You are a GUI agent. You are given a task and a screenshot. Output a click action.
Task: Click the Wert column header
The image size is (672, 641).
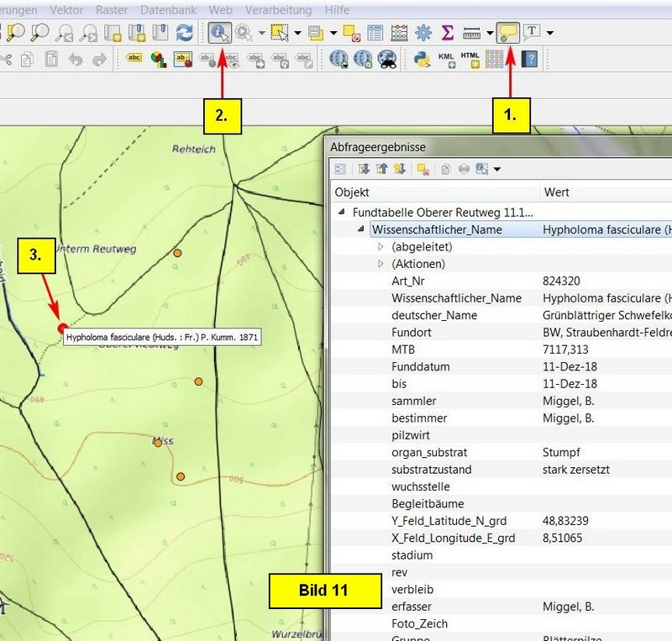pyautogui.click(x=557, y=192)
